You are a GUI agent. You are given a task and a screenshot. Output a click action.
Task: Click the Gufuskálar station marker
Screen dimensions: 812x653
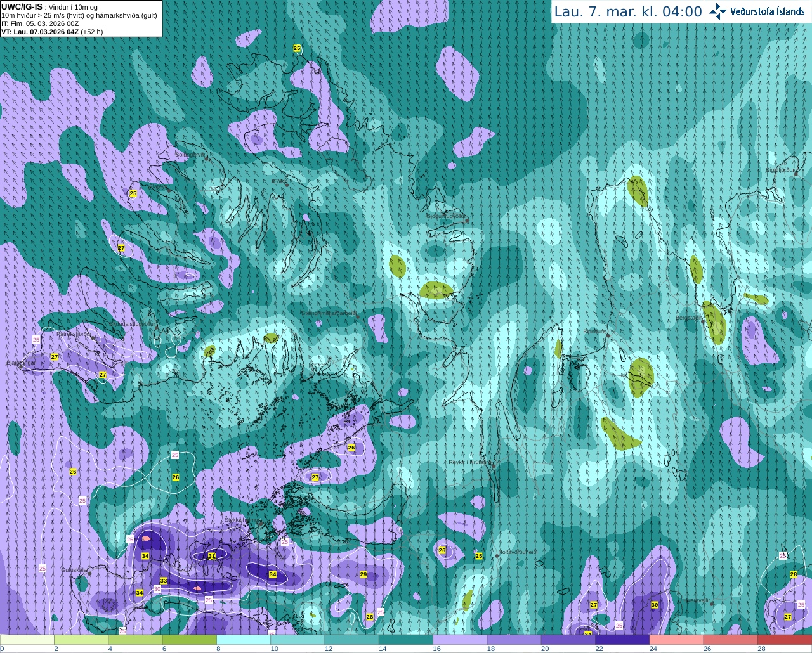point(89,573)
